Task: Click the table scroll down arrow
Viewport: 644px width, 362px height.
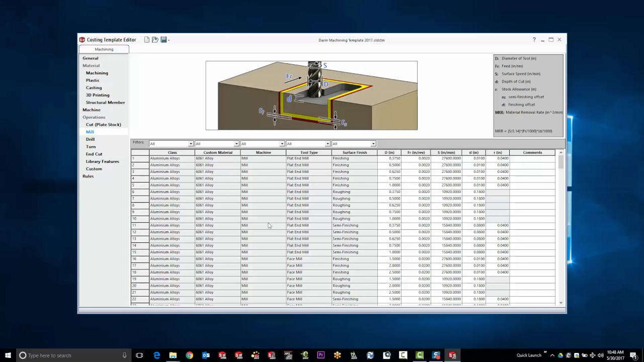Action: (560, 302)
